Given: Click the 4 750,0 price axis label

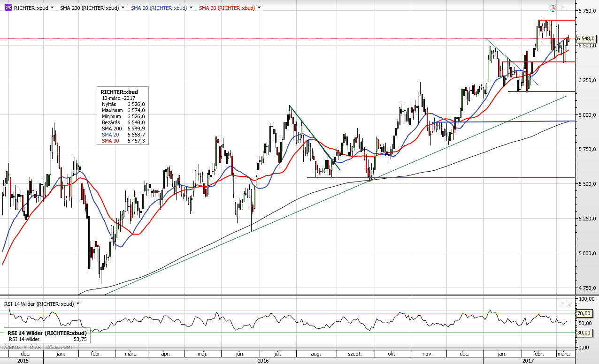Looking at the screenshot, I should coord(586,288).
